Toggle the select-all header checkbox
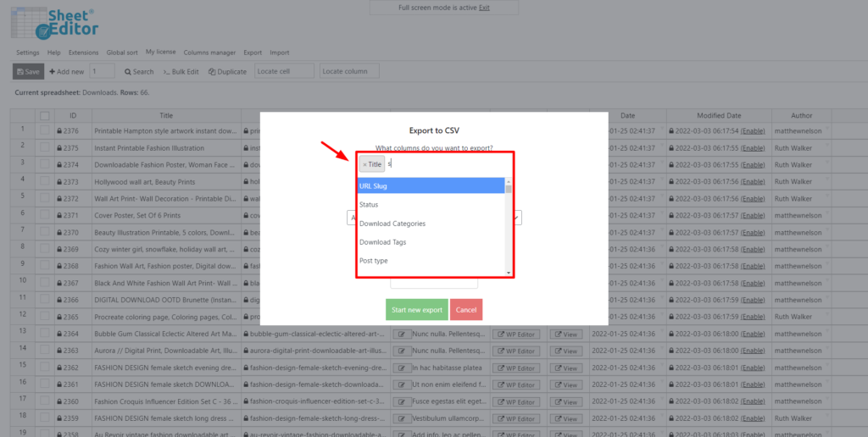 45,116
